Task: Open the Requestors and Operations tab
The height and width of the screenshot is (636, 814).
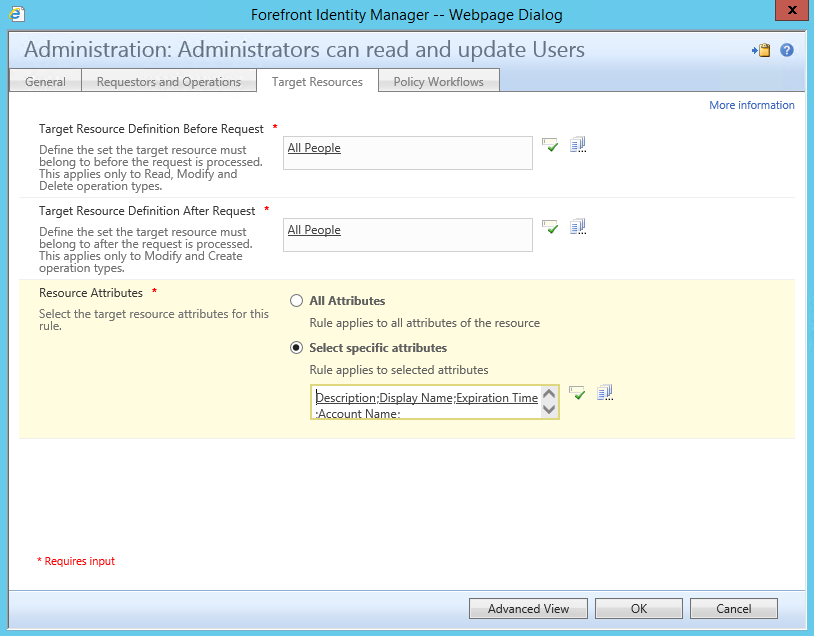Action: click(169, 82)
